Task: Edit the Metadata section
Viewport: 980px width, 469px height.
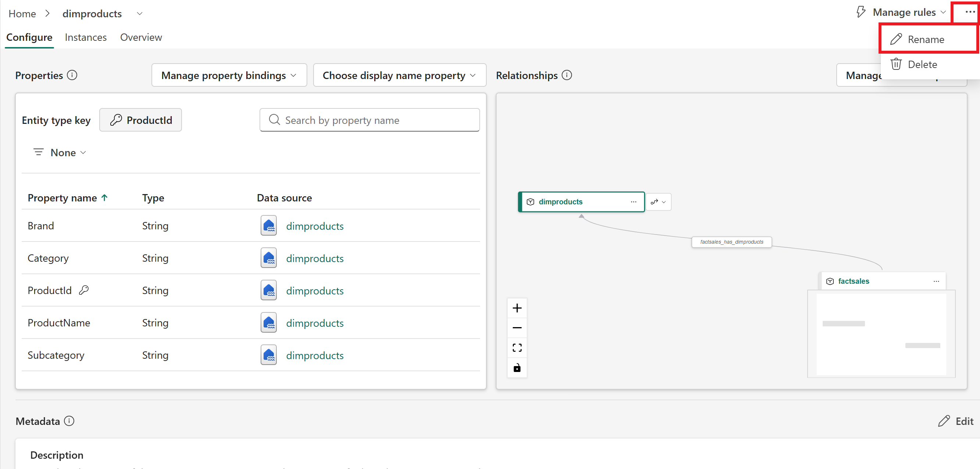Action: coord(956,421)
